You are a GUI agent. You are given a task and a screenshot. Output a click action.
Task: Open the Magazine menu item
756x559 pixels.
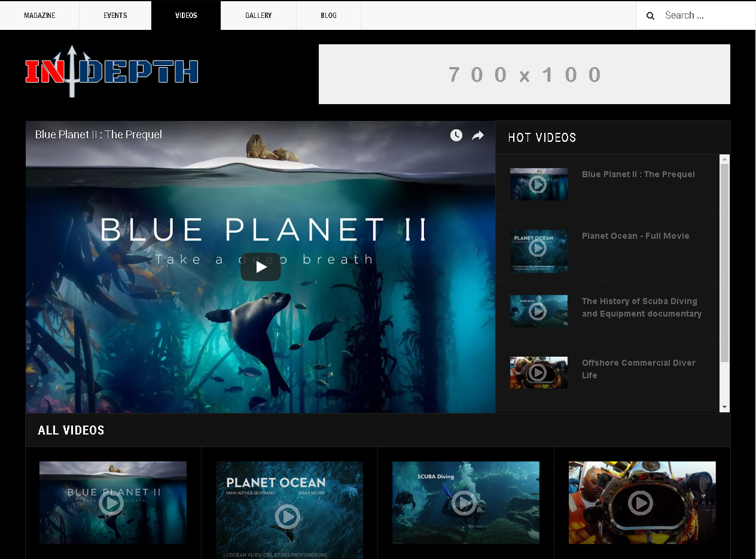click(39, 16)
